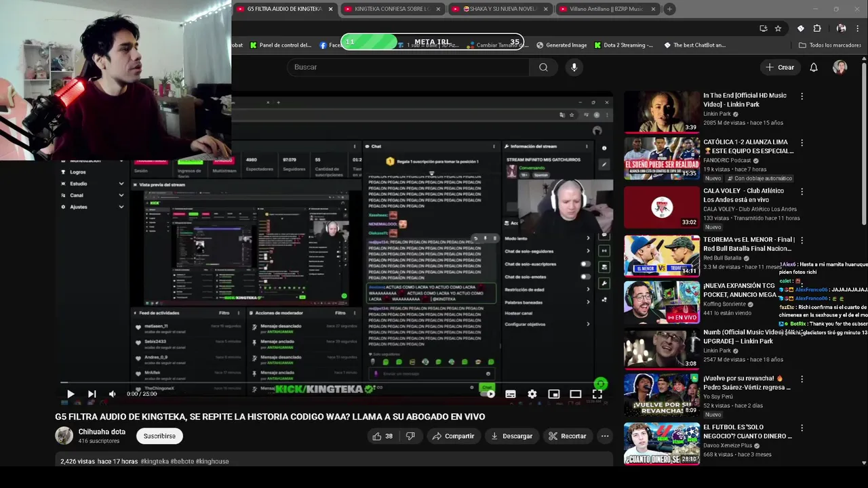Close the KINGTEKA CONFIESA tab

438,9
